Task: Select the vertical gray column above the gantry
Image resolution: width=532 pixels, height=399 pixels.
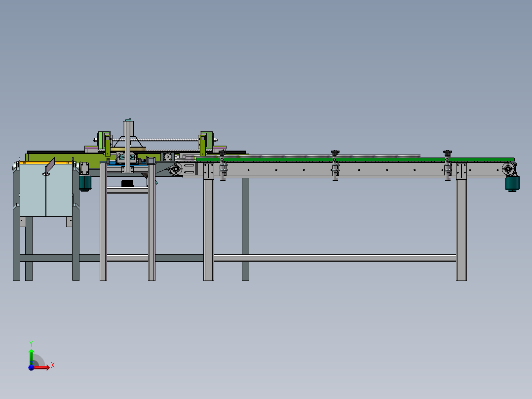Action: pyautogui.click(x=128, y=146)
